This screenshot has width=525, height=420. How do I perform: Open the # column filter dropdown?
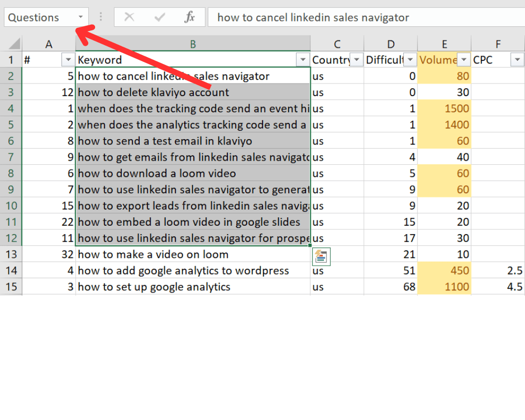(x=68, y=60)
